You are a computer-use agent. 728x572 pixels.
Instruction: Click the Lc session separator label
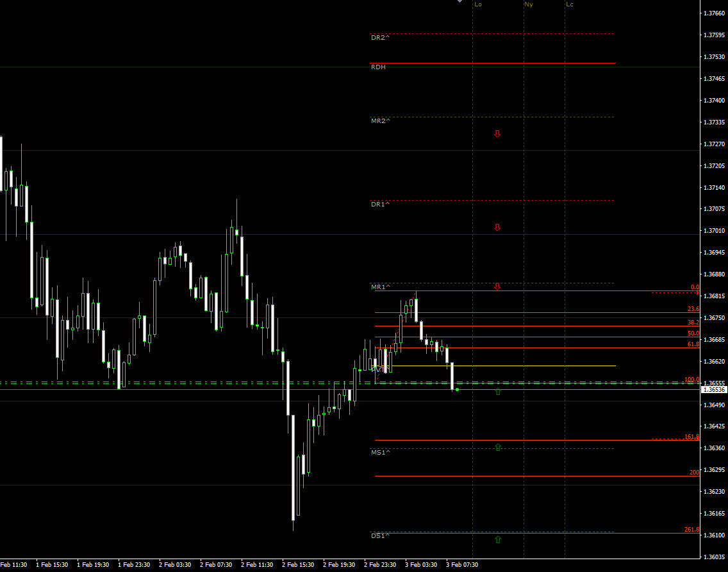(570, 4)
